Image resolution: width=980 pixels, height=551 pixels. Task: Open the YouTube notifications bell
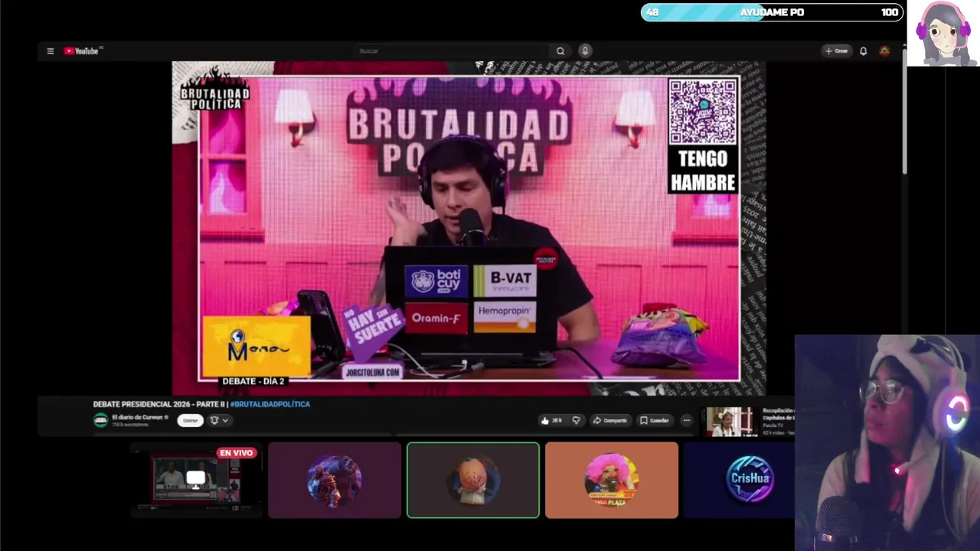pyautogui.click(x=863, y=51)
